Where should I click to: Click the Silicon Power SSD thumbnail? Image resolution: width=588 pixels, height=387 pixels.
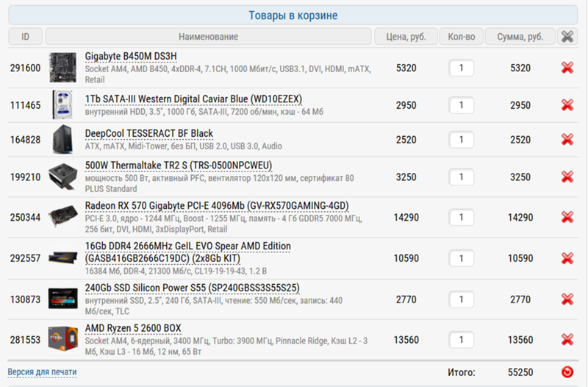tap(62, 299)
